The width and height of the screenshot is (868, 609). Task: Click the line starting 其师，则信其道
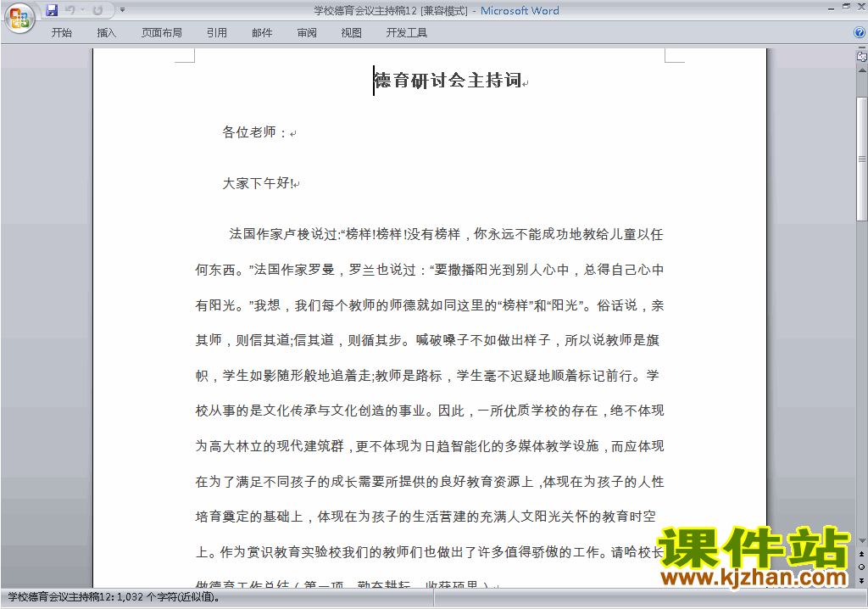coord(427,339)
